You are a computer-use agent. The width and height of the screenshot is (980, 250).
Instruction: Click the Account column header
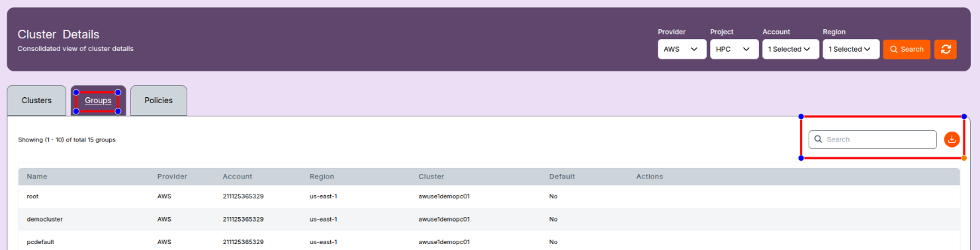[x=238, y=177]
